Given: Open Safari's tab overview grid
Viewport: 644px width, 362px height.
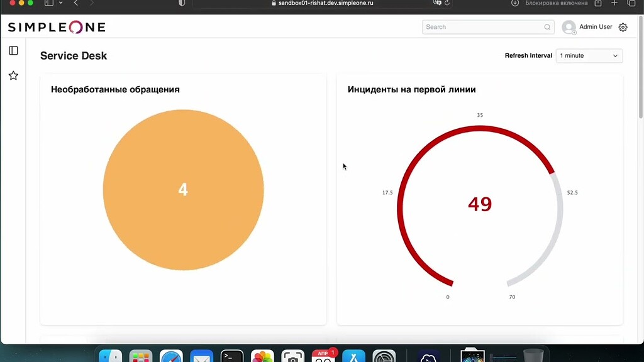Looking at the screenshot, I should pyautogui.click(x=633, y=5).
